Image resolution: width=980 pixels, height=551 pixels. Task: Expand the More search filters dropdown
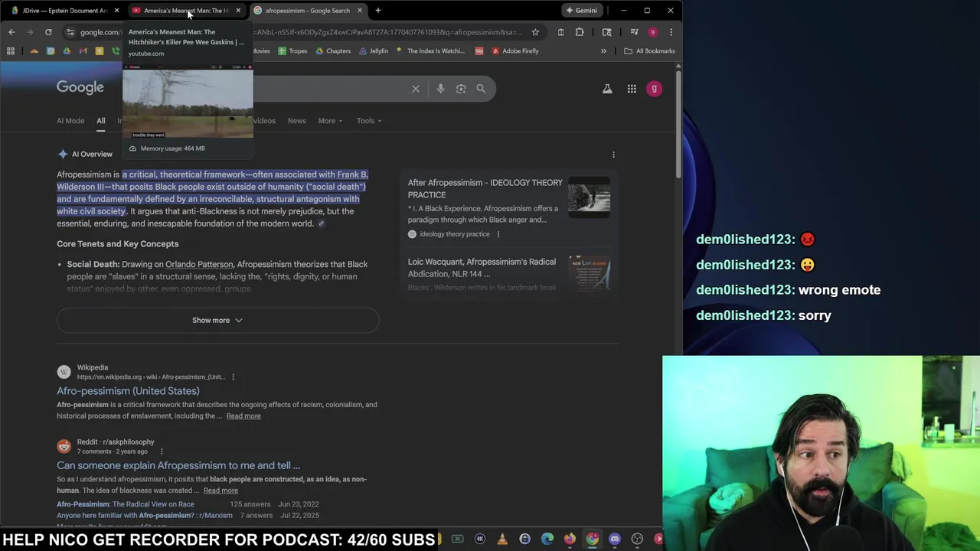pos(330,121)
